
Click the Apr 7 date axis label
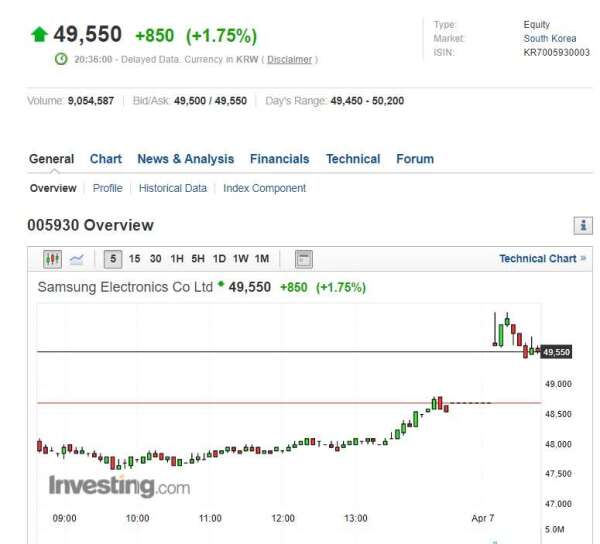coord(483,518)
